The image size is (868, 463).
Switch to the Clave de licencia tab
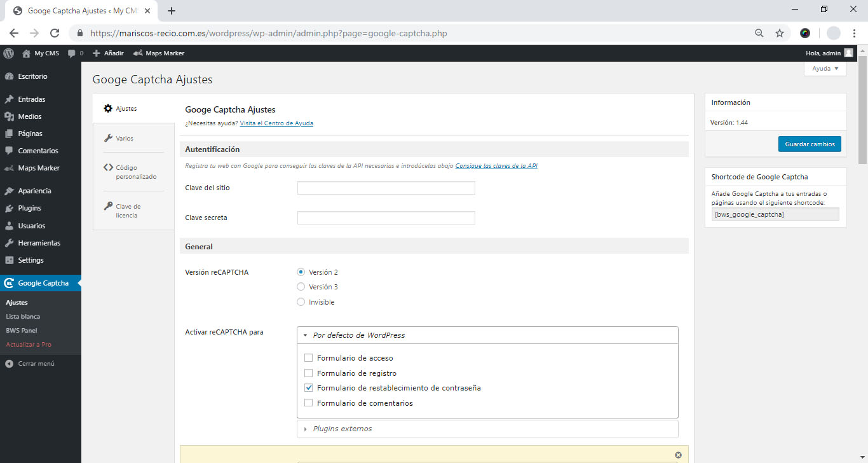[133, 211]
